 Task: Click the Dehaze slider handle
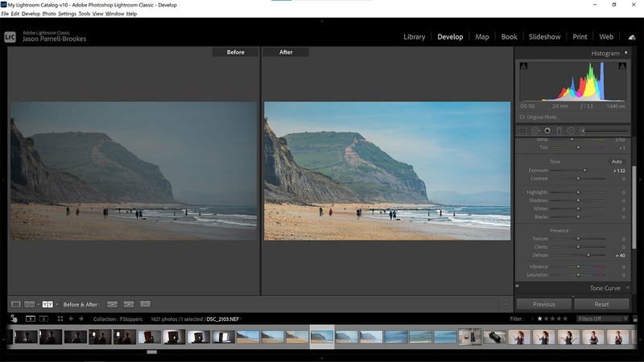588,255
